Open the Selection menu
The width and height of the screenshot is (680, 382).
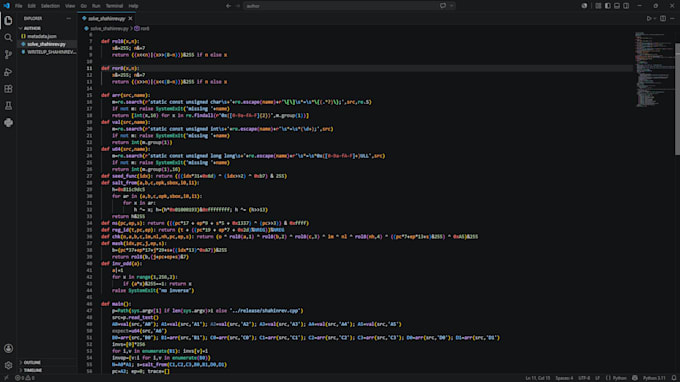point(50,6)
